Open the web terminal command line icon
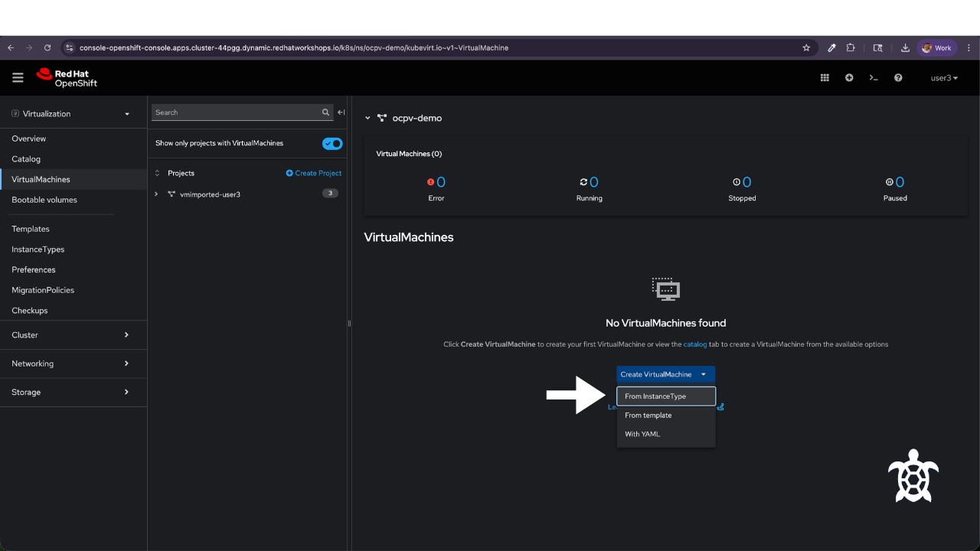Image resolution: width=980 pixels, height=551 pixels. tap(874, 78)
